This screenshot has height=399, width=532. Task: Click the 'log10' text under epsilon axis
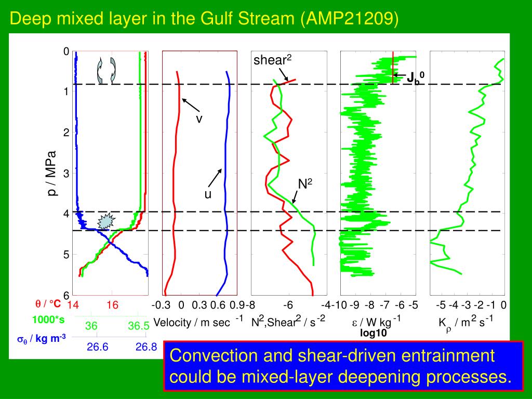tap(373, 333)
